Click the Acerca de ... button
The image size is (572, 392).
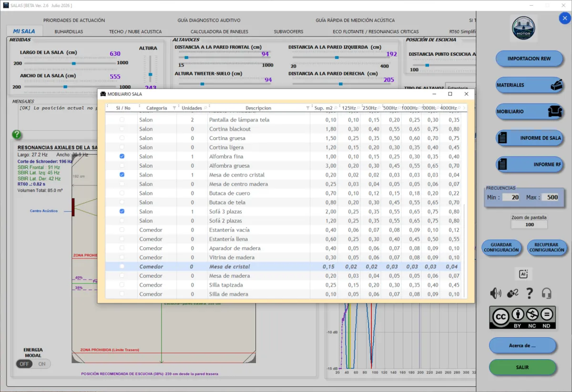pyautogui.click(x=522, y=345)
